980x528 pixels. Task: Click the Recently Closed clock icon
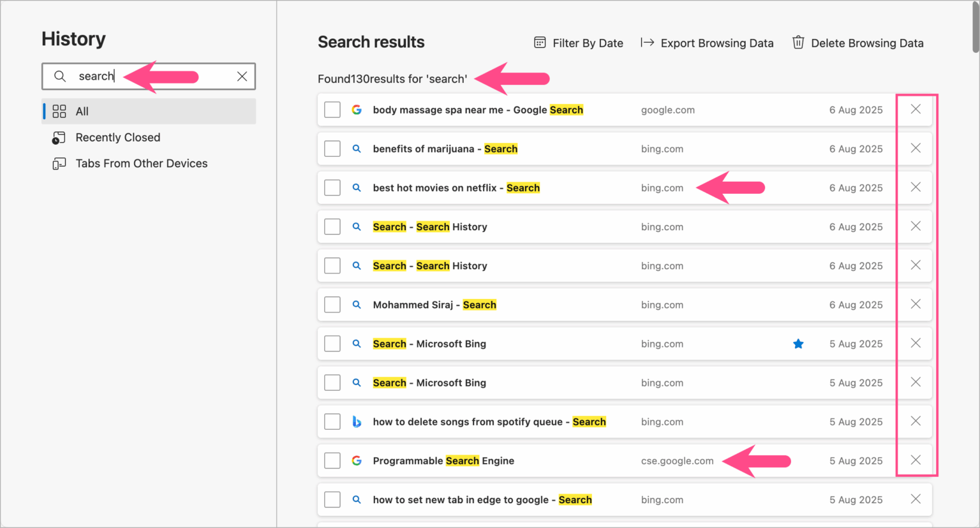(x=58, y=137)
